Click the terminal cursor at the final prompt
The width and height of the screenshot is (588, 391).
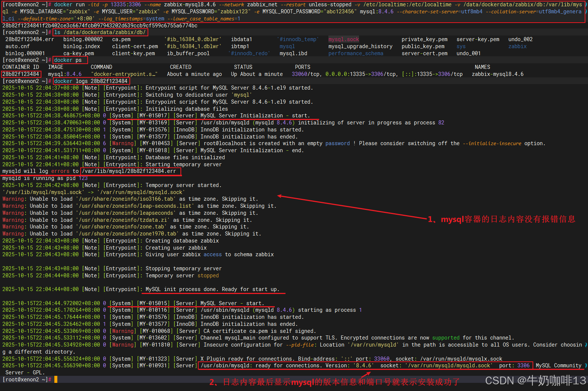[x=56, y=380]
